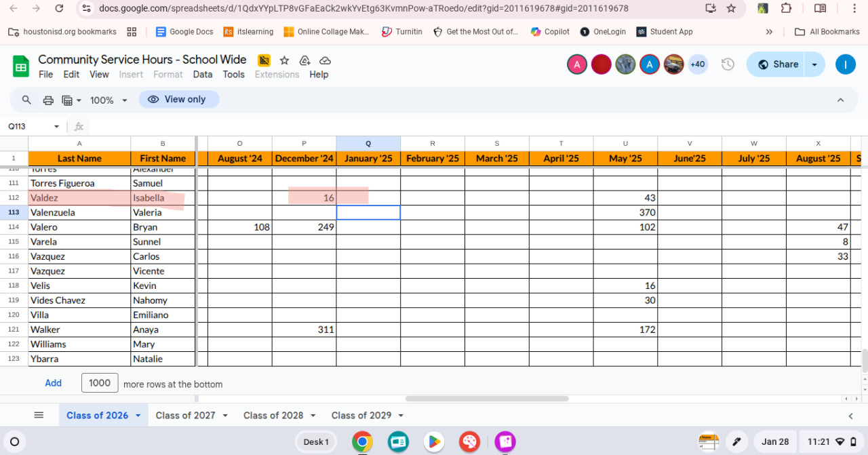The width and height of the screenshot is (868, 455).
Task: Reload the page with refresh icon
Action: [59, 8]
